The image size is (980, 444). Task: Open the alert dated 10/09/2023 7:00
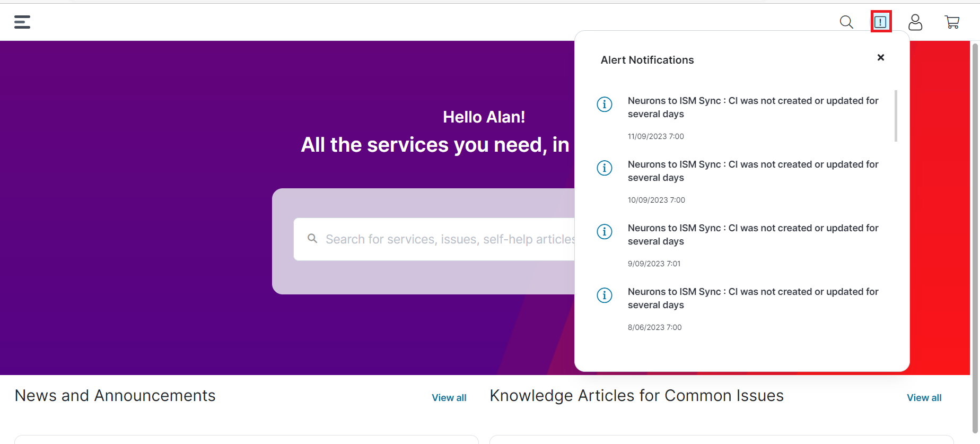pyautogui.click(x=753, y=171)
